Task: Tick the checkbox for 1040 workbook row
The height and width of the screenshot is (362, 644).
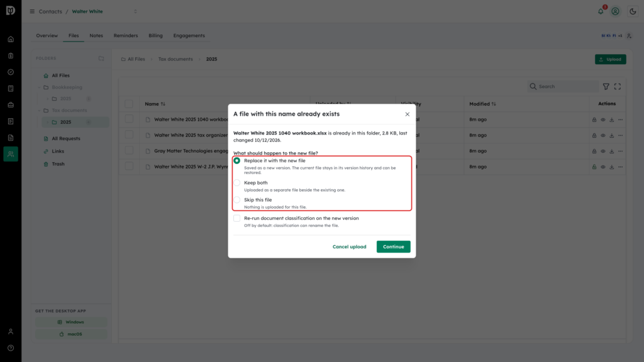Action: pyautogui.click(x=129, y=119)
